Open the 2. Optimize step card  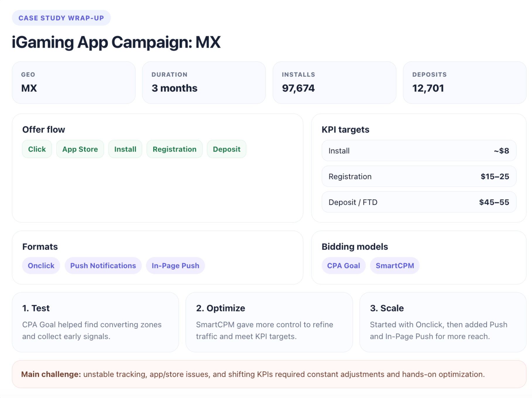click(x=269, y=322)
